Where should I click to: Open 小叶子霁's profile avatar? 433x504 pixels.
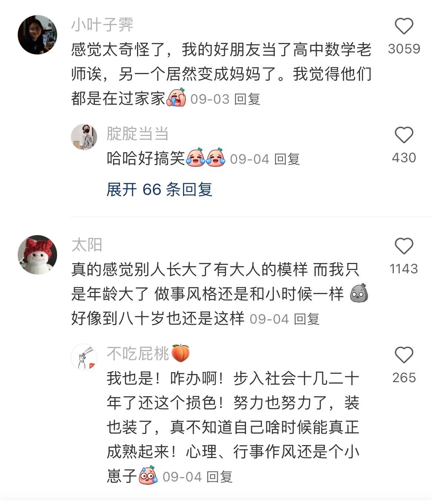[37, 35]
